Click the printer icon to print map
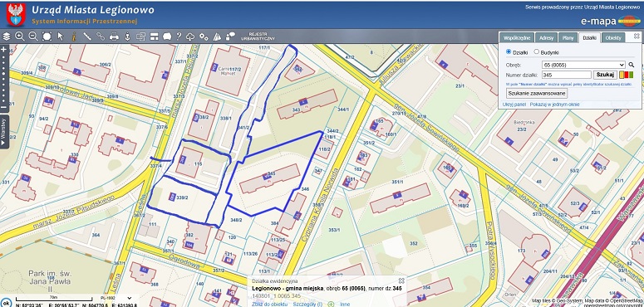644x307 pixels. [114, 37]
